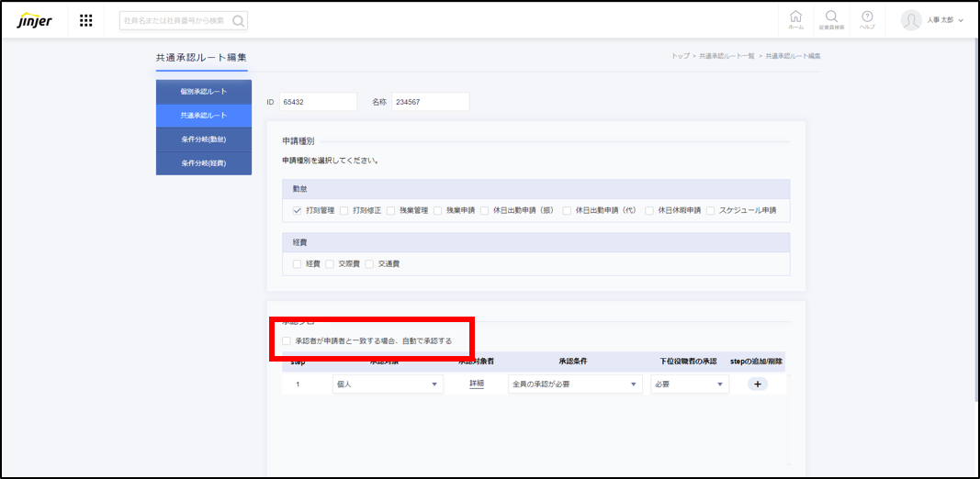Add a step with the plus button
This screenshot has width=980, height=479.
coord(759,384)
